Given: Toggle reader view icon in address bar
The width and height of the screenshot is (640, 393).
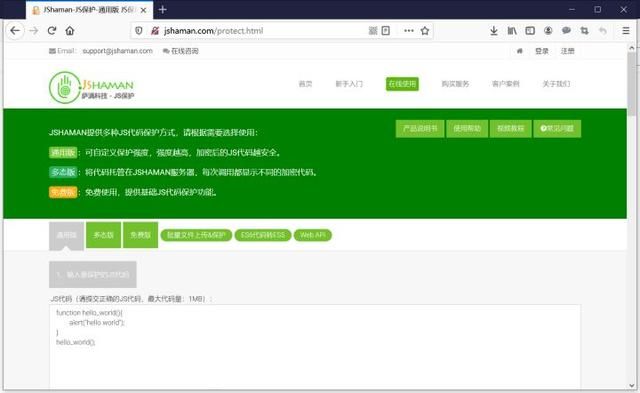Looking at the screenshot, I should [386, 31].
